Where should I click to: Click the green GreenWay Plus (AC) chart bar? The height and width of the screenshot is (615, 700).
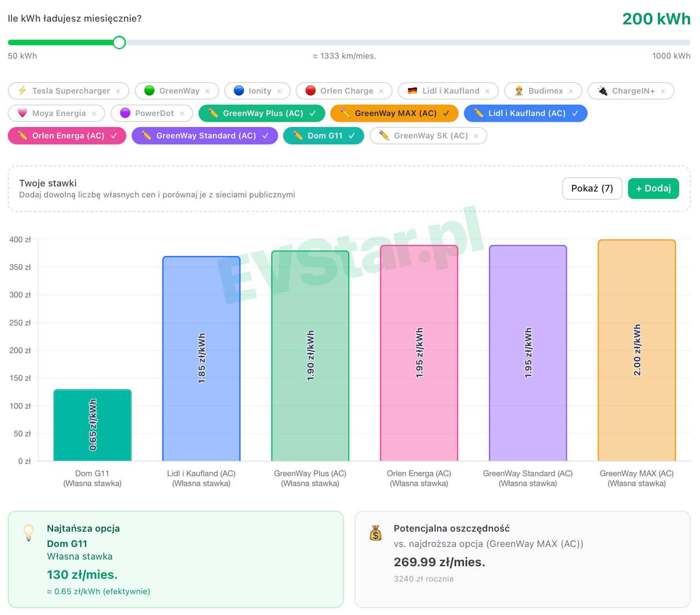coord(310,356)
